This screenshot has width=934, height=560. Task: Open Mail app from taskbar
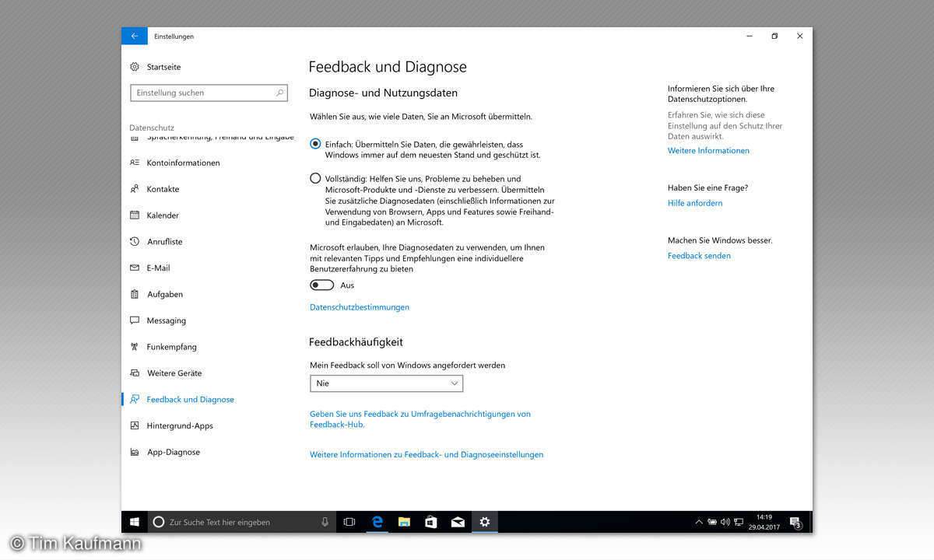(x=458, y=522)
